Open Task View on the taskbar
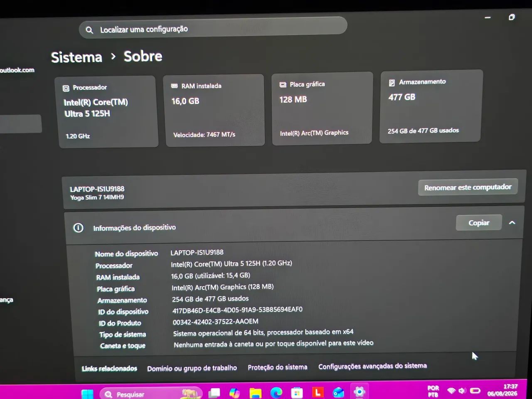532x399 pixels. pyautogui.click(x=214, y=393)
